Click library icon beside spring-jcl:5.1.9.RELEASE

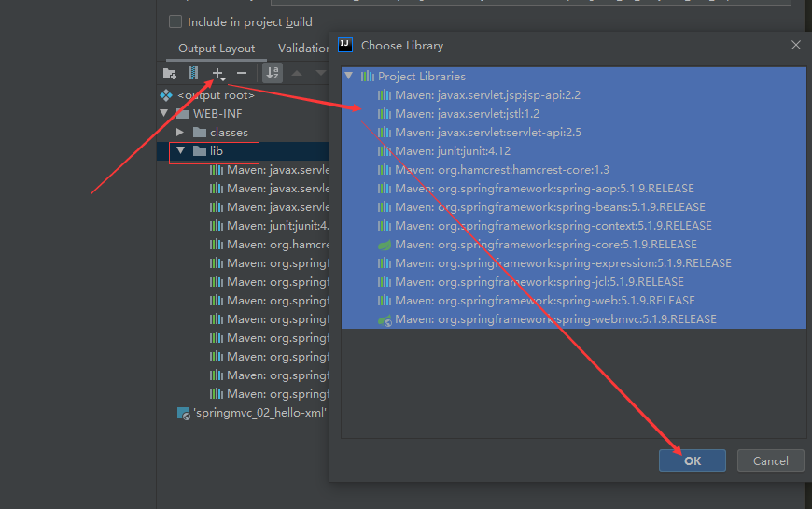click(385, 281)
